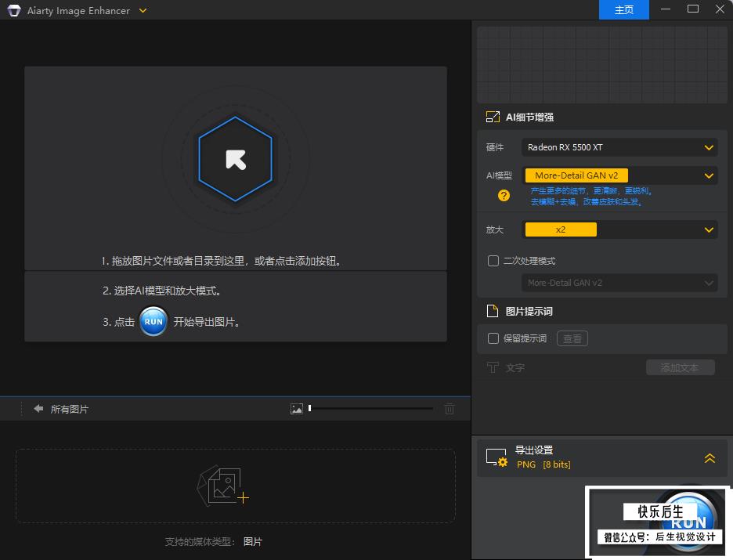Open the secondary More-Detail GAN v2 dropdown
Image resolution: width=733 pixels, height=560 pixels.
619,283
